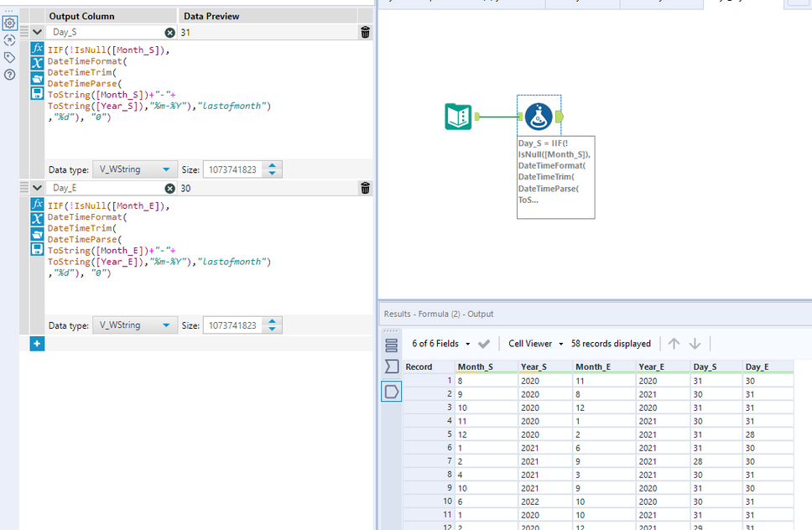Save the Day_S expression

click(37, 93)
